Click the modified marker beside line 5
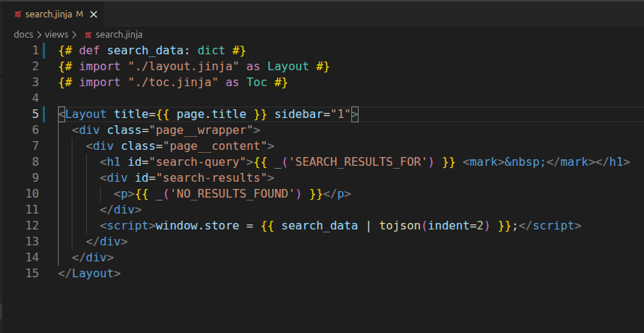 (44, 114)
